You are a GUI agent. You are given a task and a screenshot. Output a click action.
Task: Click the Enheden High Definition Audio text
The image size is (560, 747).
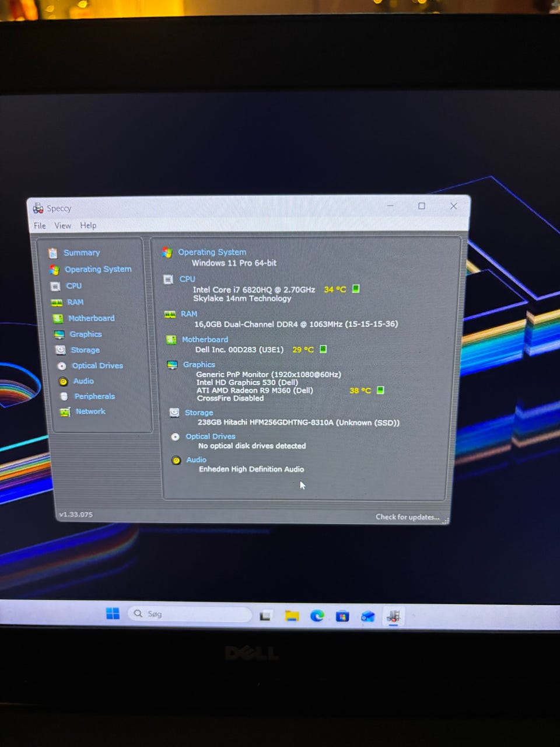tap(251, 469)
